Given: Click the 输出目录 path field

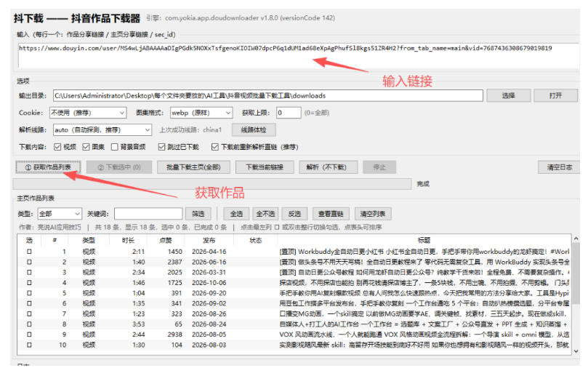Looking at the screenshot, I should click(x=267, y=96).
